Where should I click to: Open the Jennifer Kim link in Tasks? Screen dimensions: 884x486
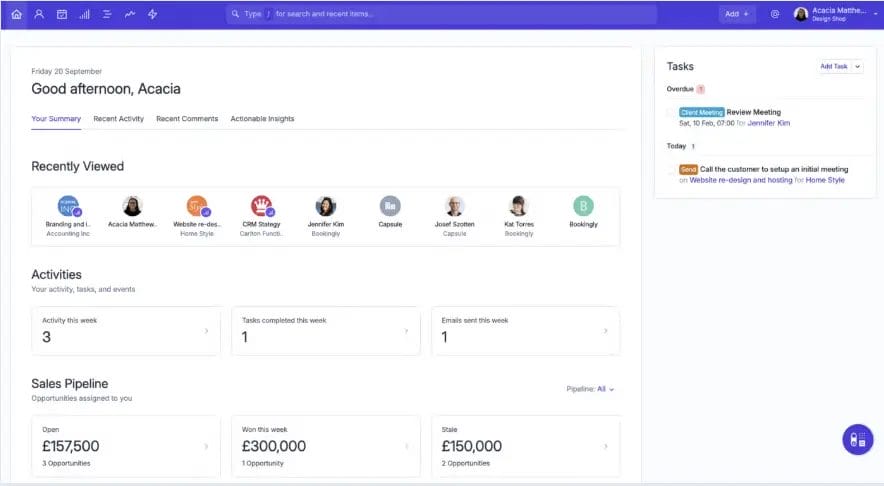coord(768,123)
